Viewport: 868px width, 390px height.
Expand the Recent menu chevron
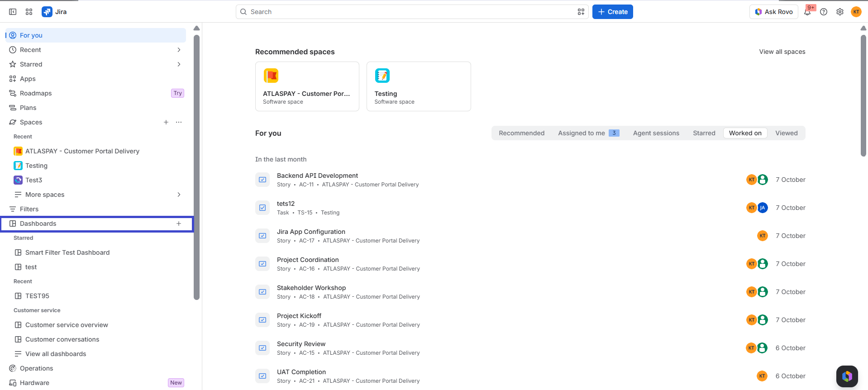(179, 50)
